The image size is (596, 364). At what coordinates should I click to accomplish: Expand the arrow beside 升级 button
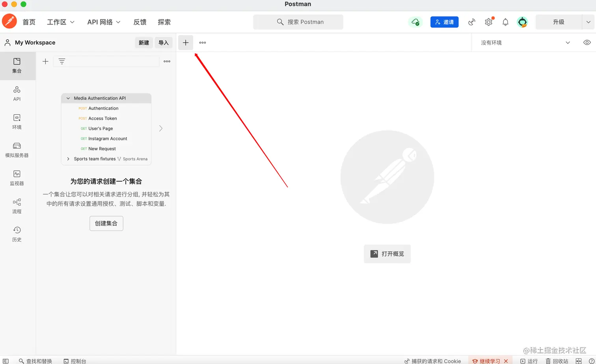589,22
